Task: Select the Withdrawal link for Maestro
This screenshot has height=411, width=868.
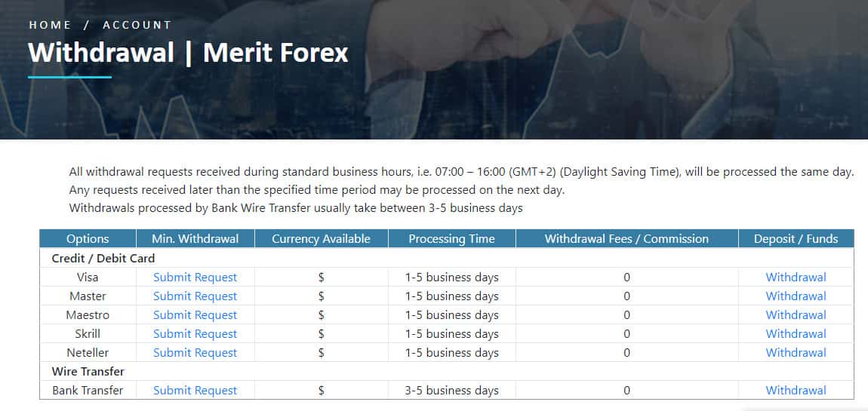Action: click(x=796, y=315)
